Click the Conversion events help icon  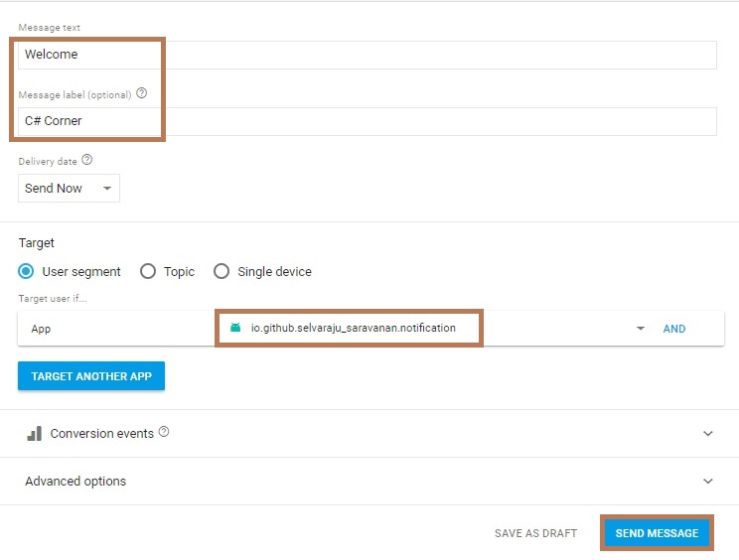pyautogui.click(x=164, y=433)
